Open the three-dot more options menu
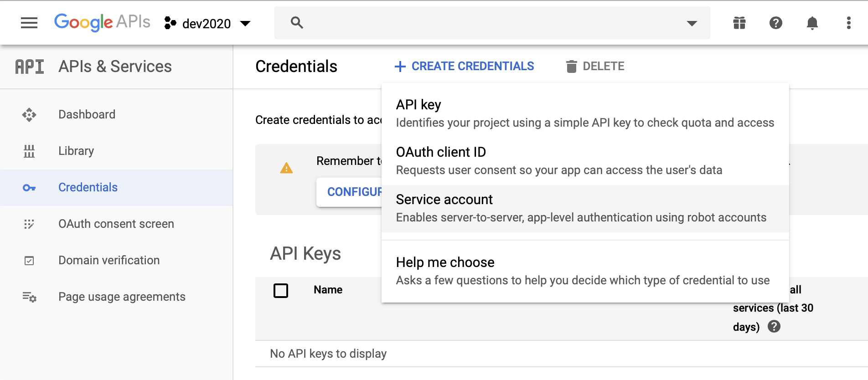Viewport: 868px width, 380px height. click(849, 23)
